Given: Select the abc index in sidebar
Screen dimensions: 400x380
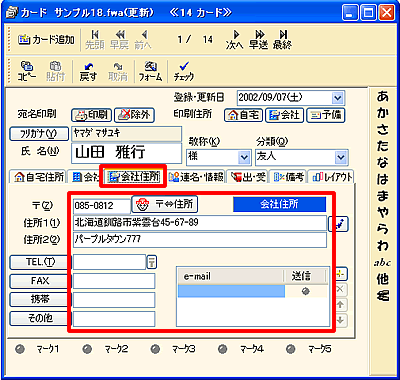Looking at the screenshot, I should tap(383, 263).
